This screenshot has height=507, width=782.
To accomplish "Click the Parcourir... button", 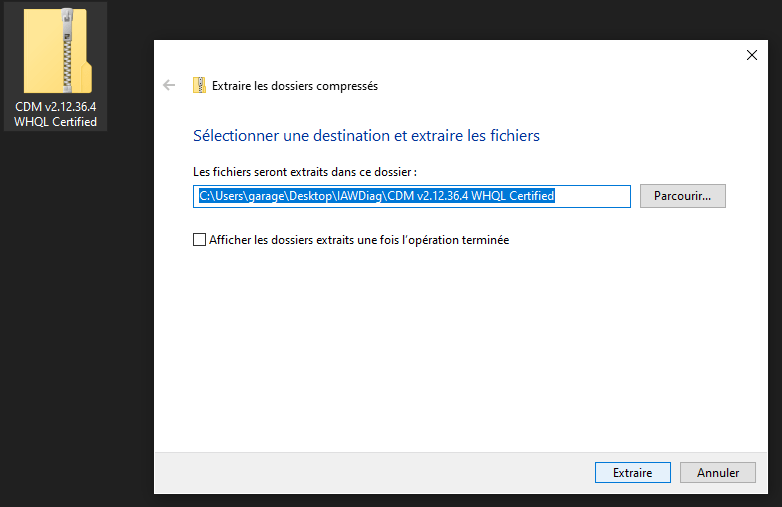I will pos(683,196).
